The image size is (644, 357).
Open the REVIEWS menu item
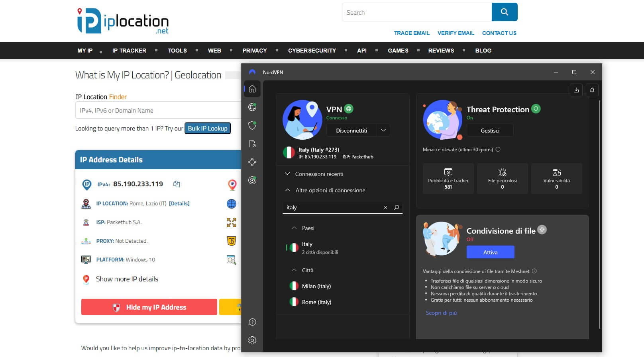point(441,51)
